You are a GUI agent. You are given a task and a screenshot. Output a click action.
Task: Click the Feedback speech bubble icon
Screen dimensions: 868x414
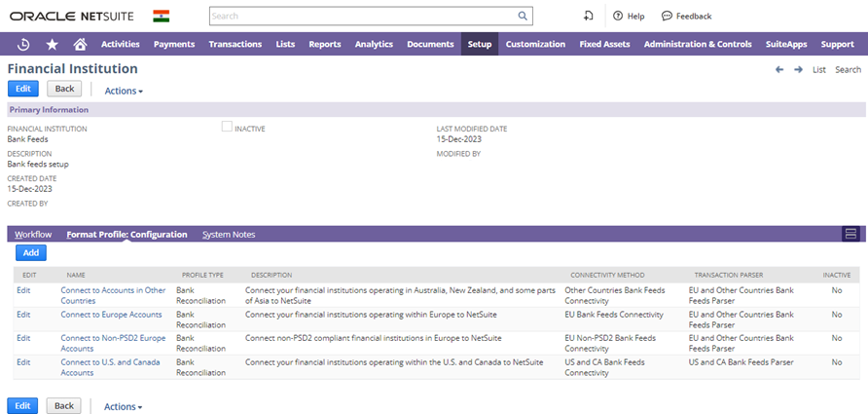pyautogui.click(x=667, y=16)
